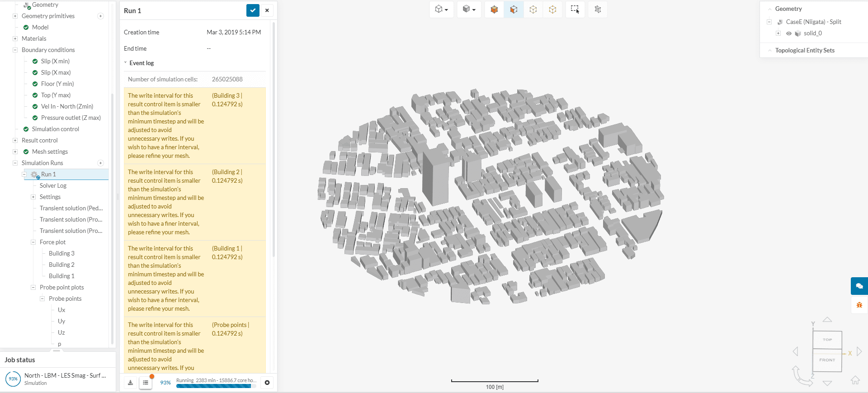This screenshot has height=393, width=868.
Task: Select Building 2 force plot
Action: [61, 265]
